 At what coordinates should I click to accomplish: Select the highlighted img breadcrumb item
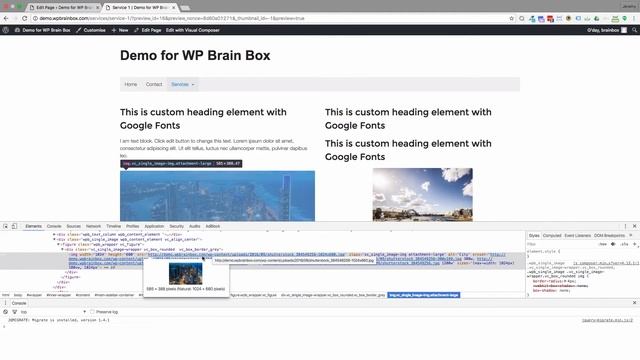tap(424, 295)
